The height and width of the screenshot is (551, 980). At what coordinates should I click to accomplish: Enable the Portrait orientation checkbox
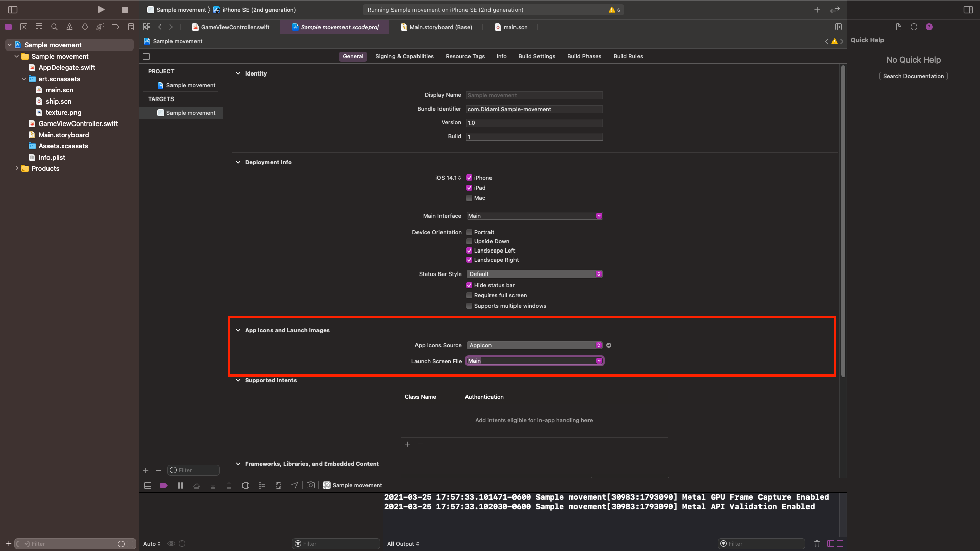[469, 232]
